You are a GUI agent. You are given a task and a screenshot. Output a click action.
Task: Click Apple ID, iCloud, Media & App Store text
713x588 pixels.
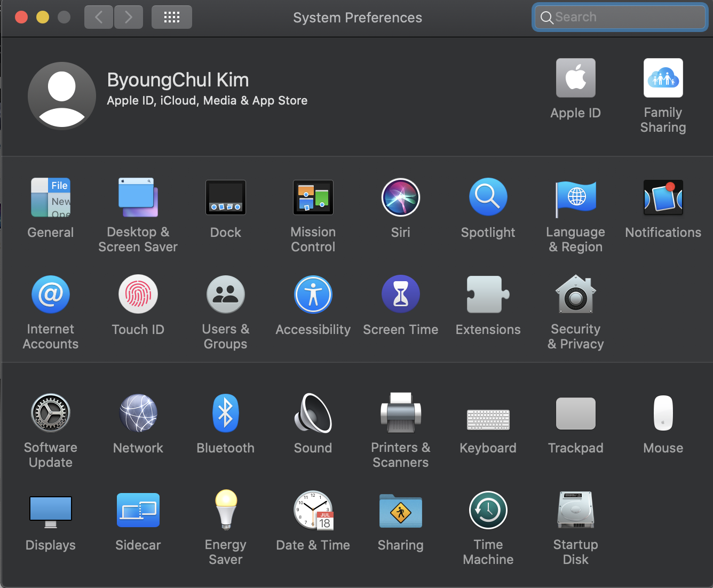click(x=207, y=101)
